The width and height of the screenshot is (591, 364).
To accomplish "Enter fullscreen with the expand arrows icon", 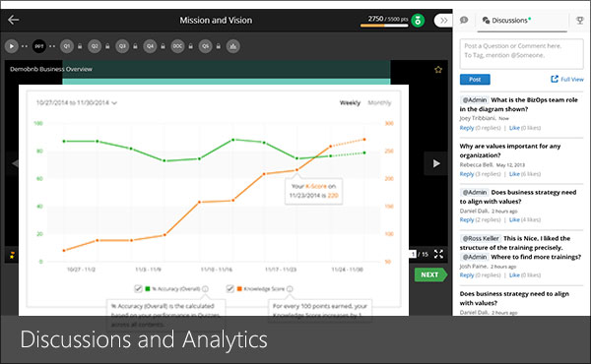I will tap(438, 254).
